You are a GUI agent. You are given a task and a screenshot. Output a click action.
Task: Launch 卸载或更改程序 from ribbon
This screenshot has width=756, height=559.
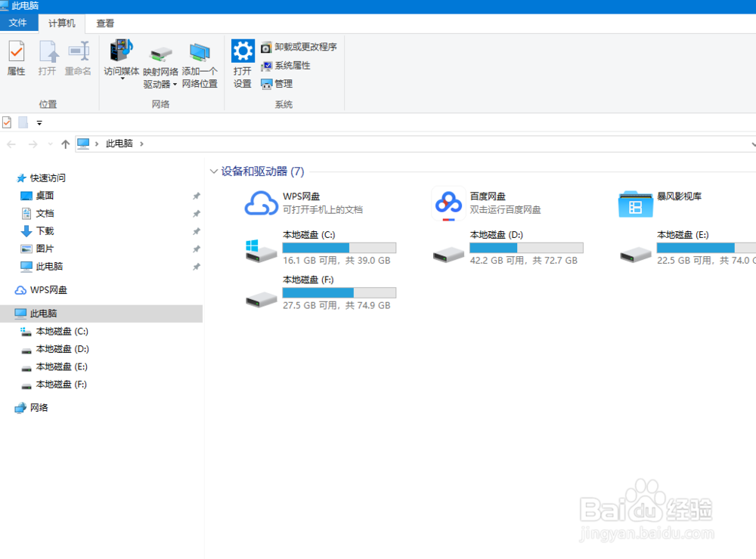pyautogui.click(x=299, y=46)
